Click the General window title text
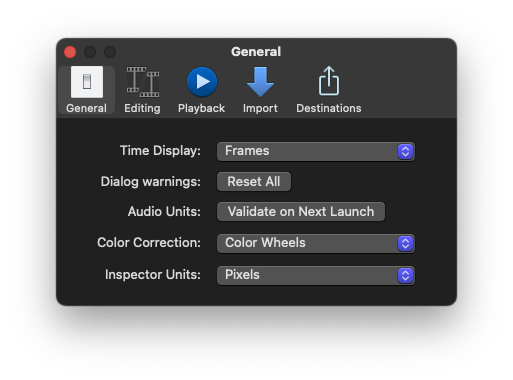The width and height of the screenshot is (513, 380). click(256, 52)
